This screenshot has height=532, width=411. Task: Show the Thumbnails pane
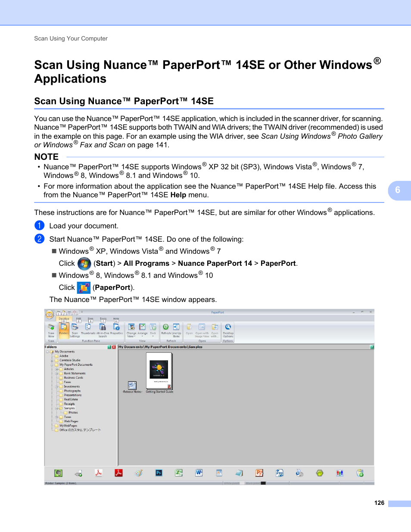[88, 330]
